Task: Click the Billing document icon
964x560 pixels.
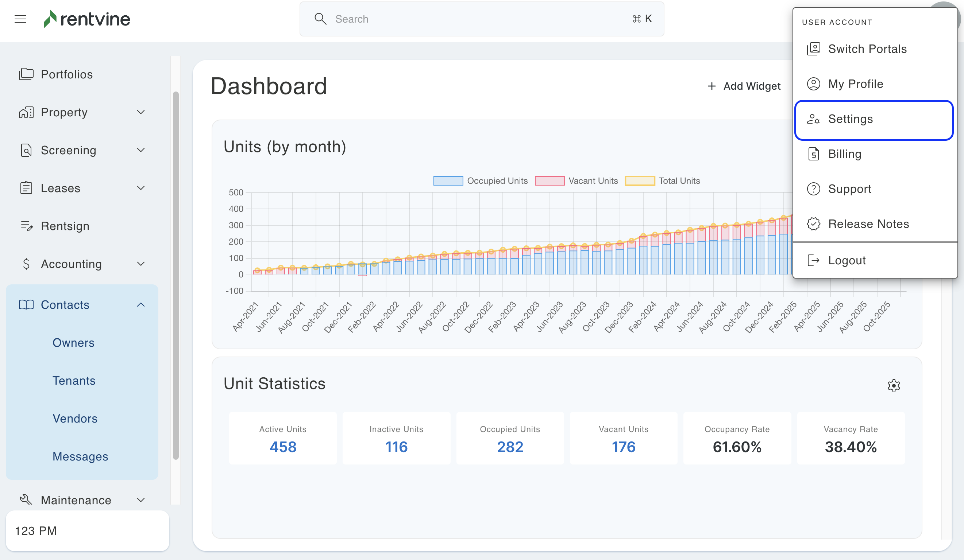Action: [x=813, y=154]
